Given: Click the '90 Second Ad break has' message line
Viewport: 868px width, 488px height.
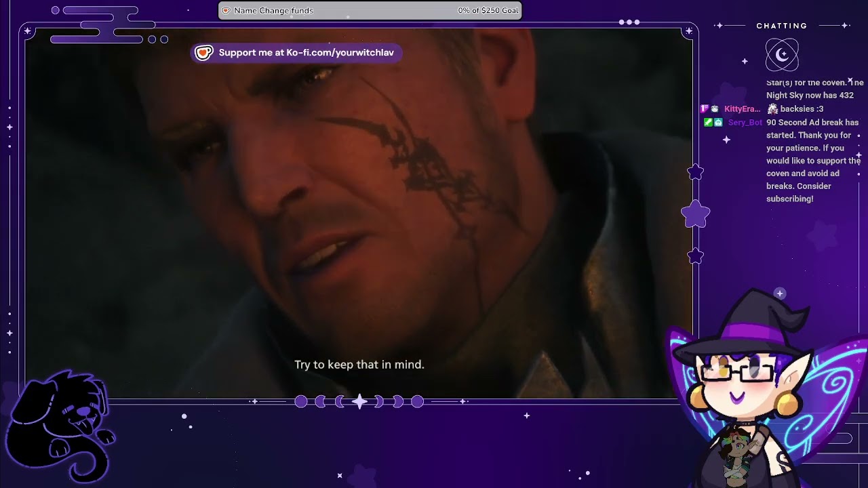Looking at the screenshot, I should tap(812, 123).
